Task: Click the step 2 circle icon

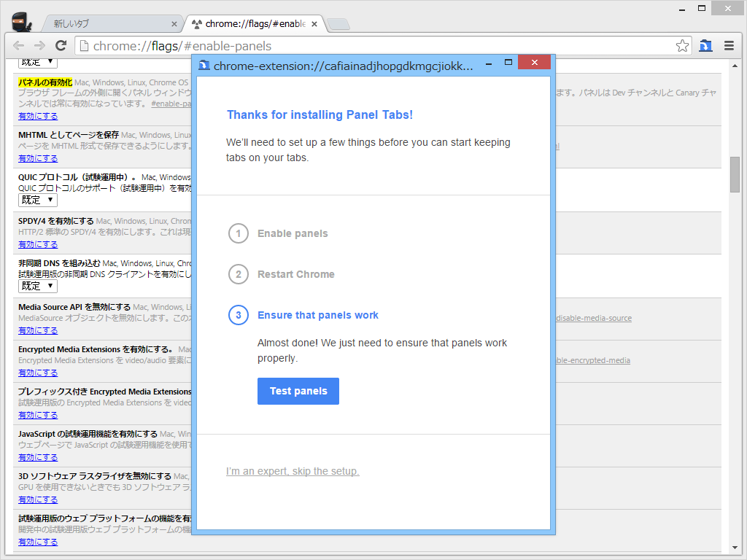Action: [239, 274]
